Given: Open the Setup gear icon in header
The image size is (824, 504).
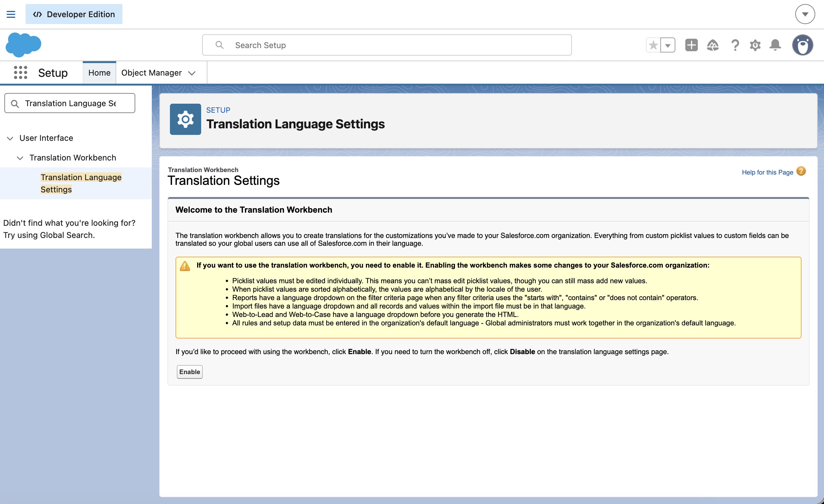Looking at the screenshot, I should (x=755, y=45).
